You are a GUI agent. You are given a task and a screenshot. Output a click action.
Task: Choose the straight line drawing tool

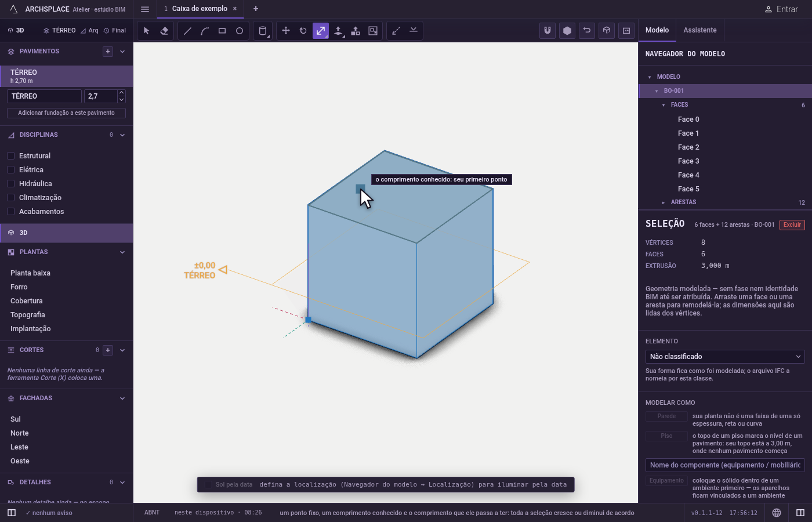[187, 31]
